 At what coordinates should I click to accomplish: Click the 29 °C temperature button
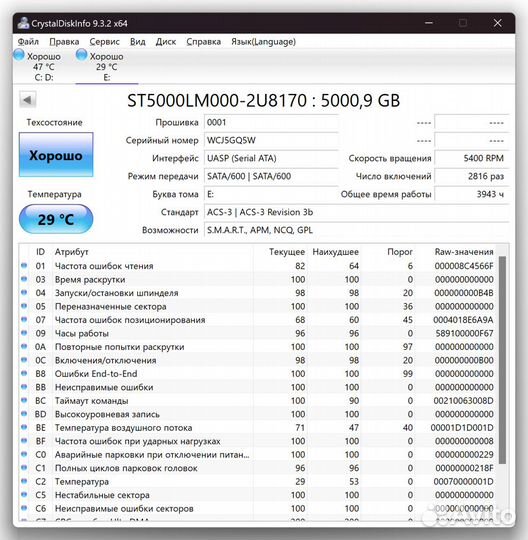point(56,219)
